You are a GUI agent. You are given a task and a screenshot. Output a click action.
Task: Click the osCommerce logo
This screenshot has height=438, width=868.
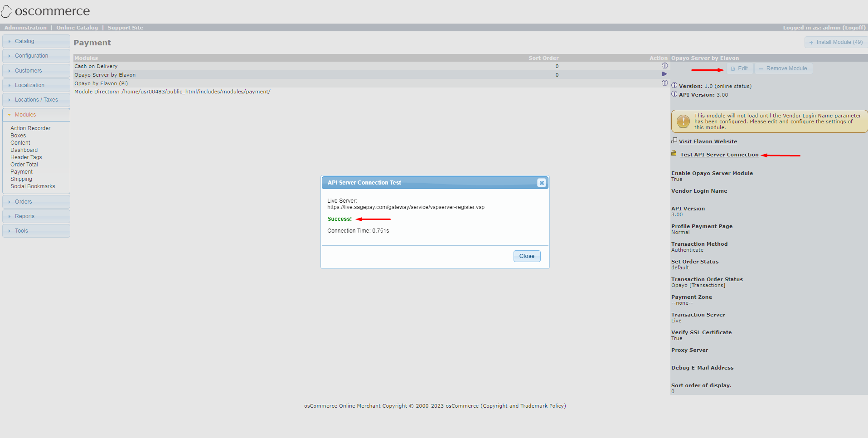[46, 11]
